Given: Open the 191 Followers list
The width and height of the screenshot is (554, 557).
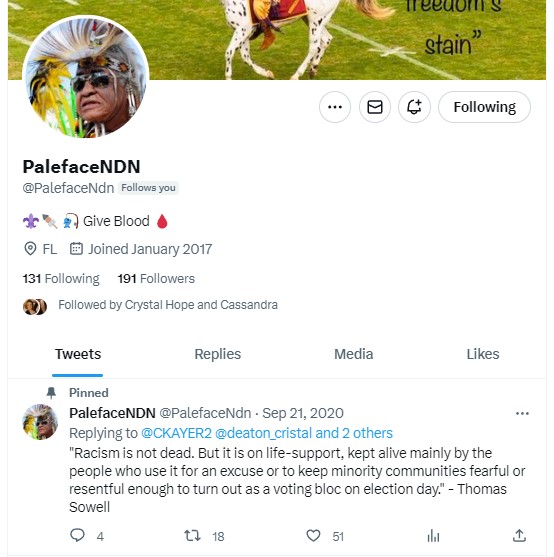Looking at the screenshot, I should pos(156,278).
